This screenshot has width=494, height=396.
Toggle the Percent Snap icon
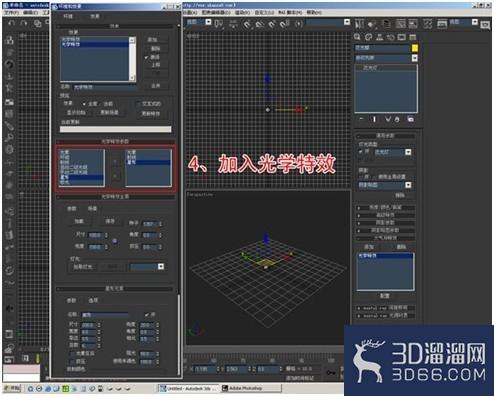[272, 24]
